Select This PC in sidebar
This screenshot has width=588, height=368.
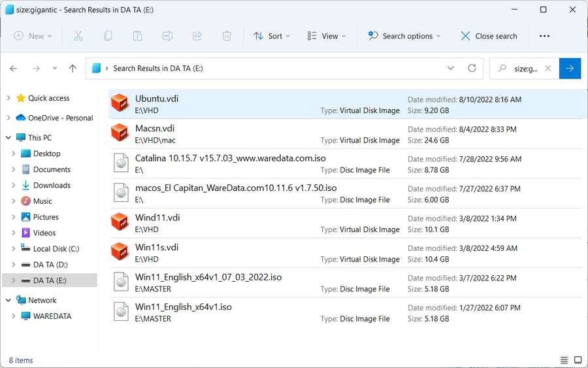point(40,138)
